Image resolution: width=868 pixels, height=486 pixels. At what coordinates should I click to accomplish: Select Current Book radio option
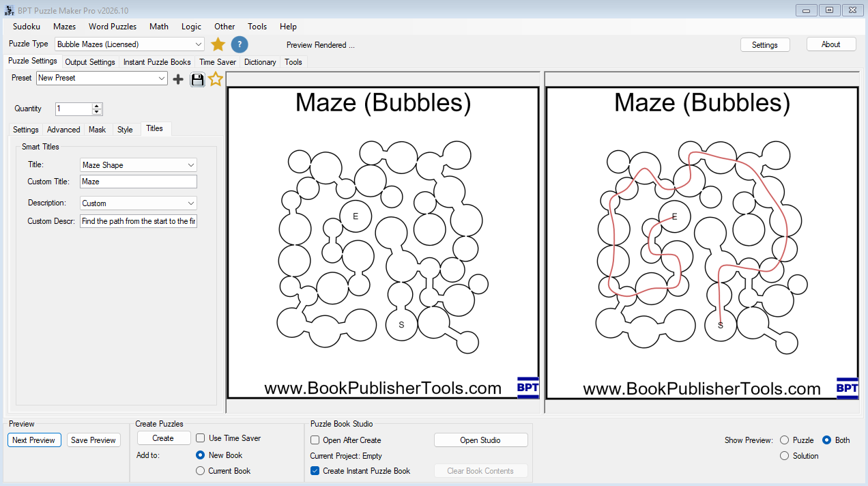pos(201,471)
